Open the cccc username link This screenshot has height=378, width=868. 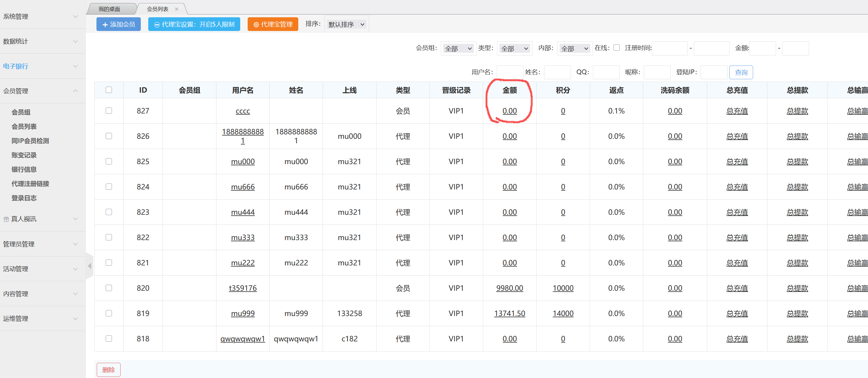tap(243, 111)
